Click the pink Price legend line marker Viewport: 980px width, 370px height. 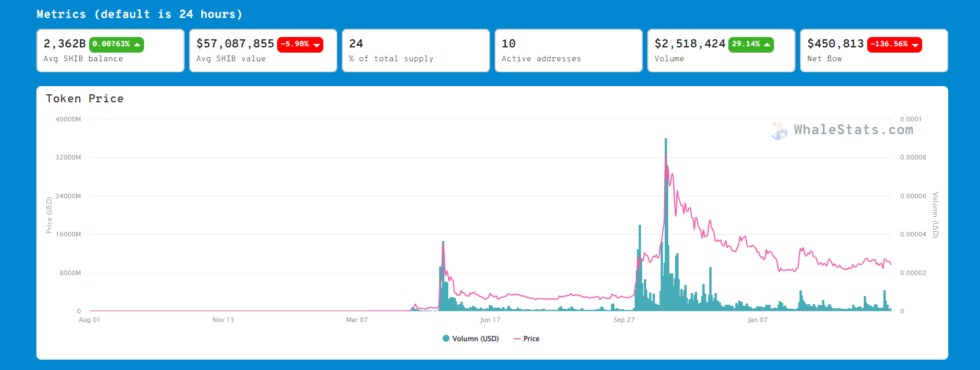pyautogui.click(x=517, y=339)
